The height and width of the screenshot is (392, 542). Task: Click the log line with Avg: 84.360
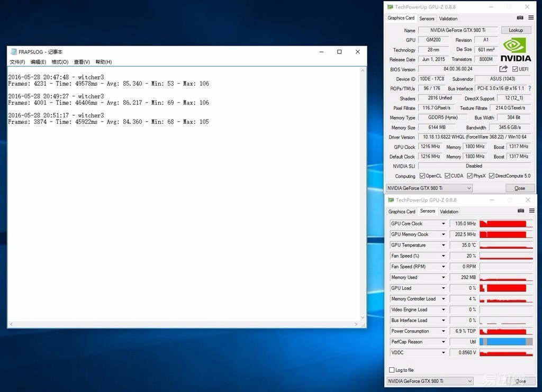point(109,122)
